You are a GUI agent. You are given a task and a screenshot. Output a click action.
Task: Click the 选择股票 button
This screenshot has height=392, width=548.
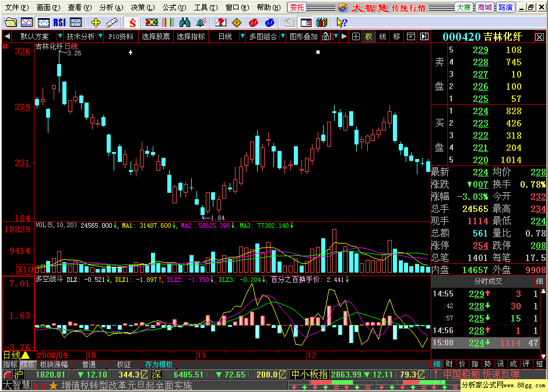pos(156,37)
